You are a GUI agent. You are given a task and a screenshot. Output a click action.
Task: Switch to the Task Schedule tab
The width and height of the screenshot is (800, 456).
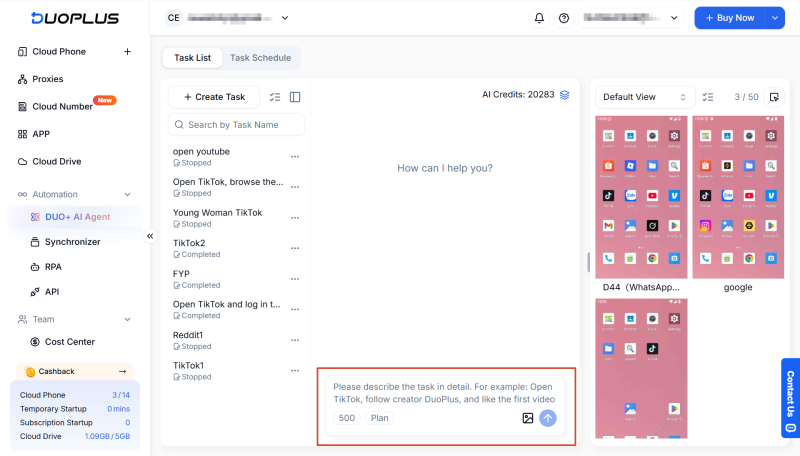pos(260,58)
